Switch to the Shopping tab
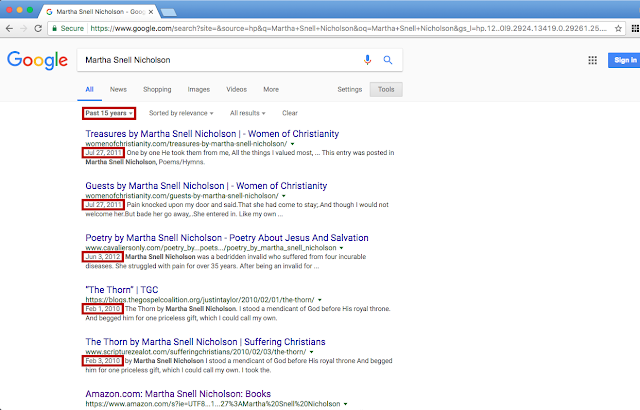This screenshot has width=640, height=410. [157, 89]
